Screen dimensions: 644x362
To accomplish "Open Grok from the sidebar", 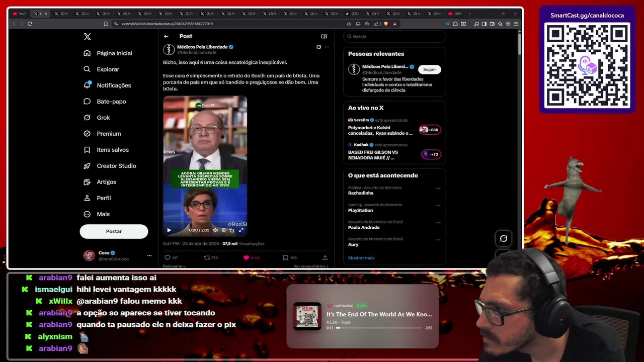I will 97,118.
